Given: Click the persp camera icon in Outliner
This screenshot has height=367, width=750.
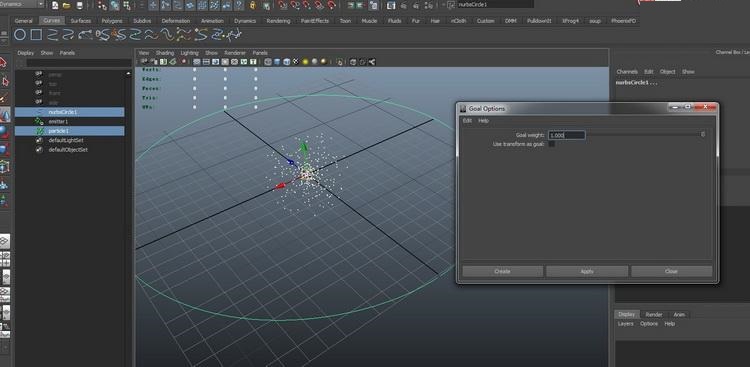Looking at the screenshot, I should [39, 75].
